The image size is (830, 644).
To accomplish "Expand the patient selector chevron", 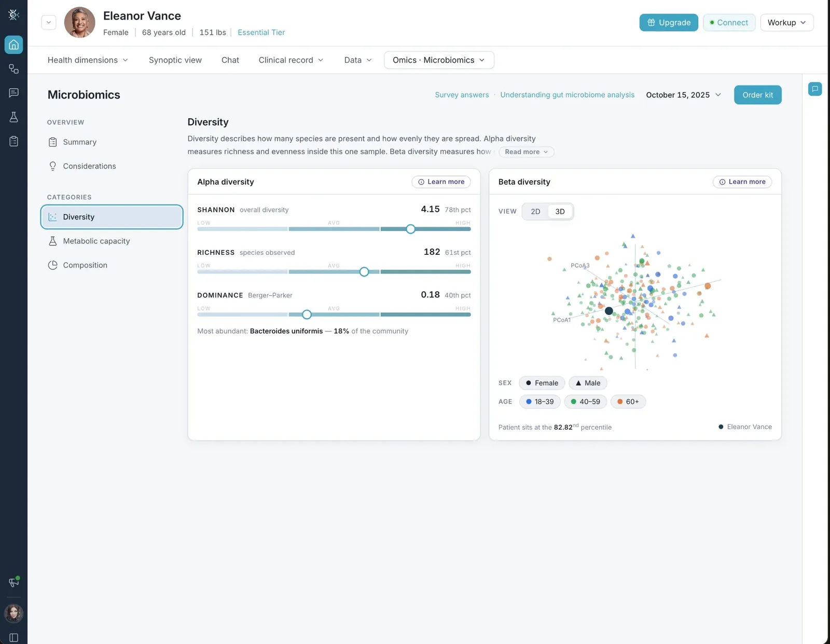I will point(49,22).
